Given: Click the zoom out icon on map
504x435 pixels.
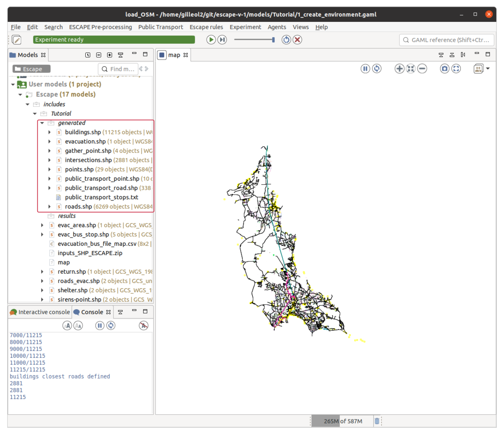Looking at the screenshot, I should [x=422, y=69].
